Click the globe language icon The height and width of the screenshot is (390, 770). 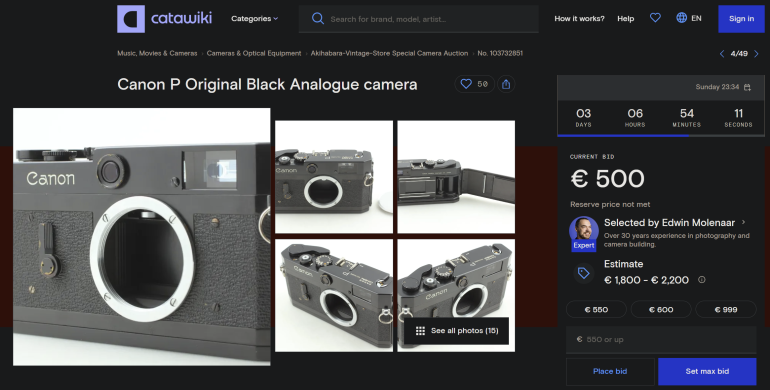[x=681, y=18]
